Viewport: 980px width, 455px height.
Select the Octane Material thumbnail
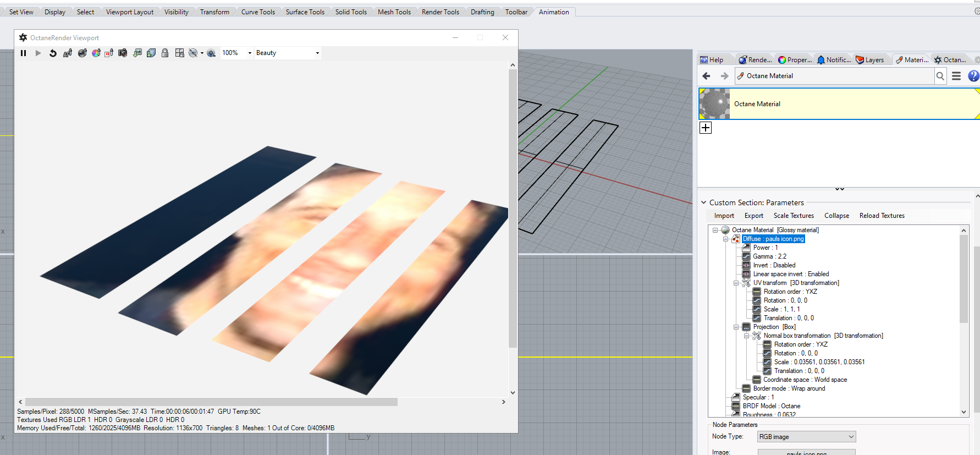pos(714,103)
